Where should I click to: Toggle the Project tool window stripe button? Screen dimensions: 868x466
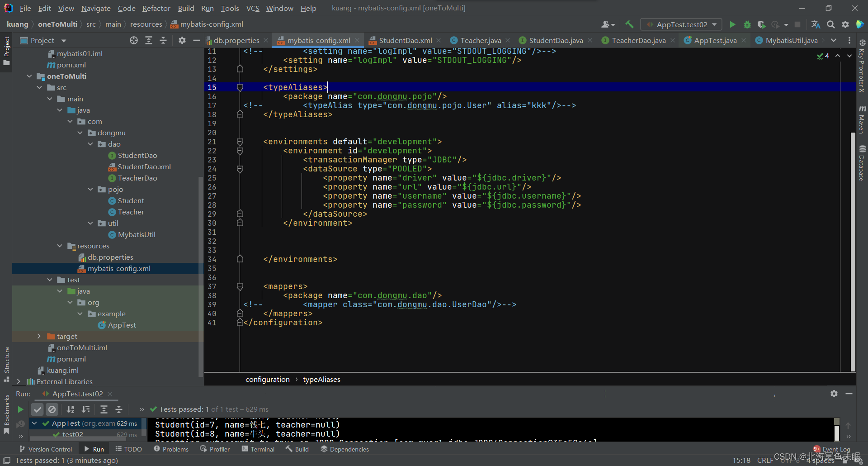pyautogui.click(x=6, y=51)
